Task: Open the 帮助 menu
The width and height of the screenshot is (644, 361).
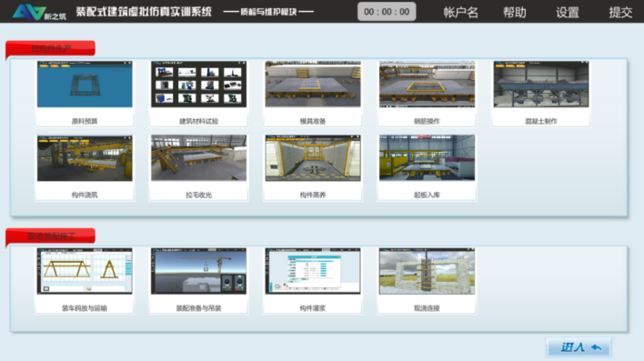Action: (x=515, y=13)
